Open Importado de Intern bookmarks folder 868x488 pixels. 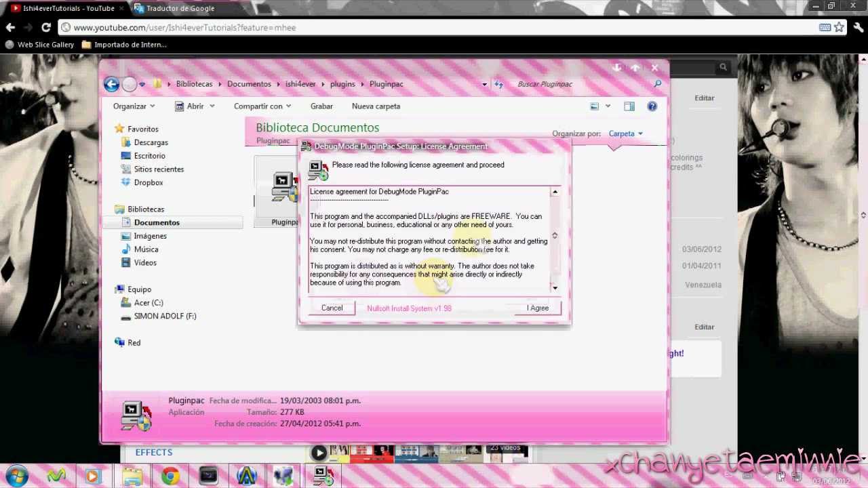(x=124, y=45)
